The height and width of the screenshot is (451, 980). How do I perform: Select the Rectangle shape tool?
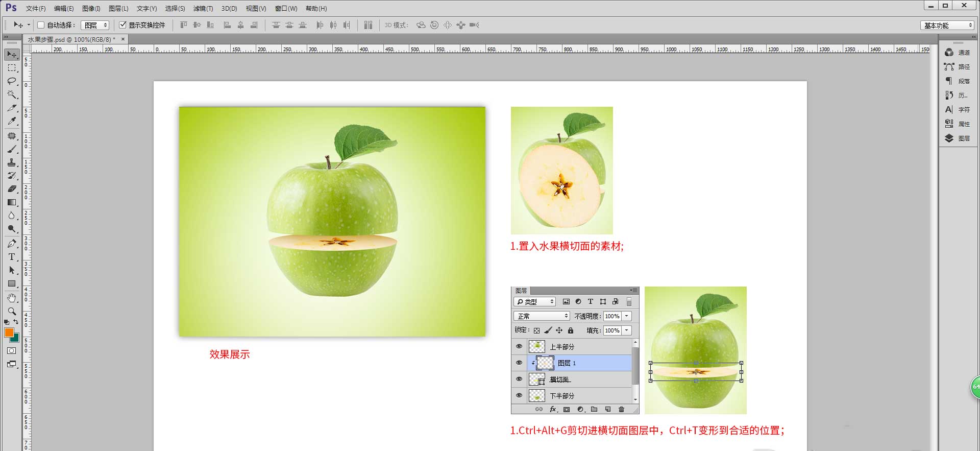(12, 283)
